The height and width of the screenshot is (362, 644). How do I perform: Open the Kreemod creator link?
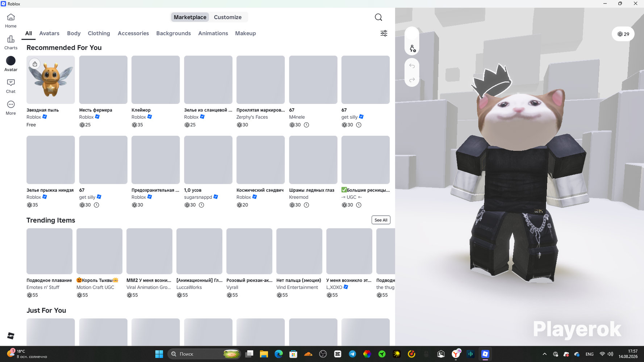click(299, 197)
